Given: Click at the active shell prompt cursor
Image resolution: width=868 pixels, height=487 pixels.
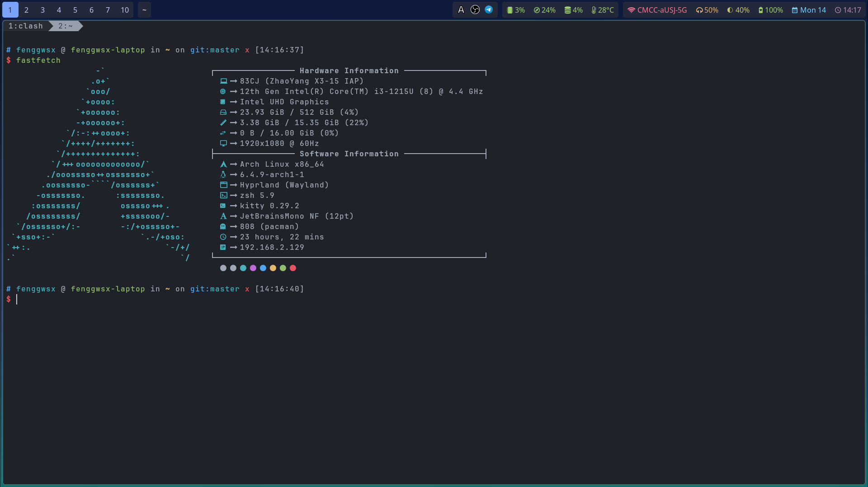Looking at the screenshot, I should coord(17,300).
